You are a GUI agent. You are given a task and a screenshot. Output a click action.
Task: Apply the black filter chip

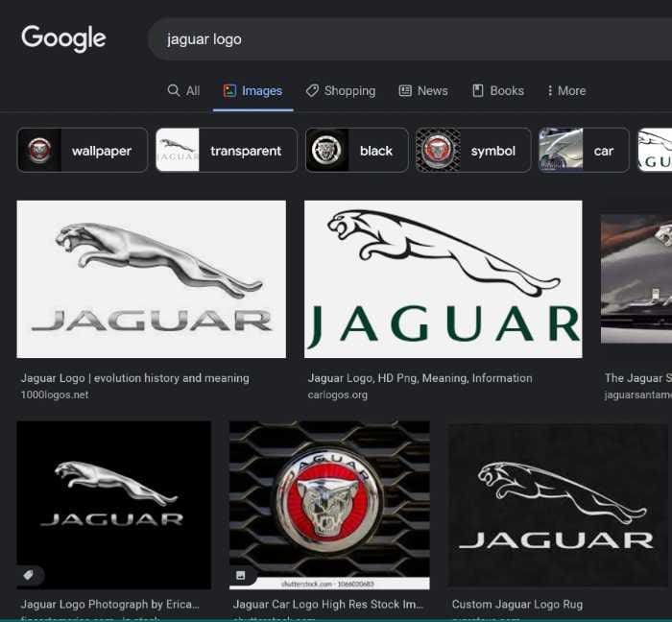coord(353,151)
